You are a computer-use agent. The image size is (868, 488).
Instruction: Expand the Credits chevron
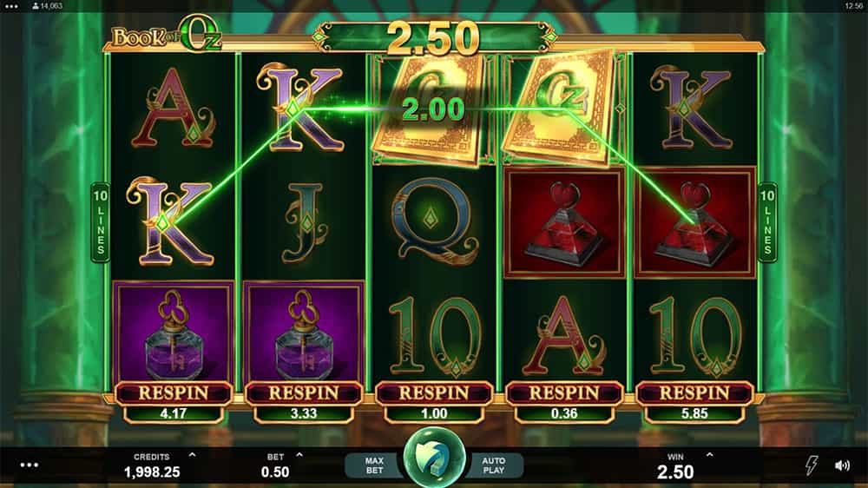[192, 455]
